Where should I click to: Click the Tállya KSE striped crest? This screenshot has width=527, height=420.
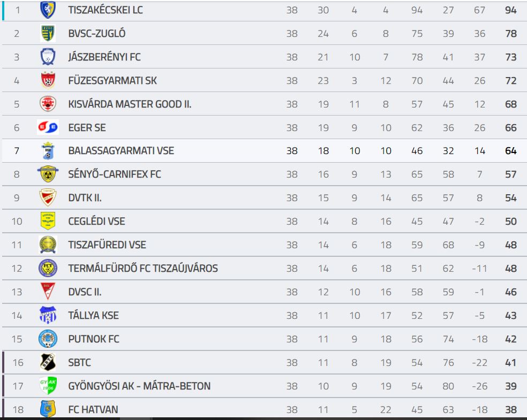pos(48,315)
